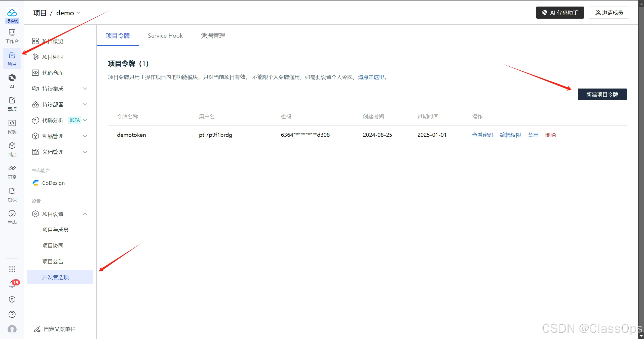Switch to the Service Hook tab

click(x=165, y=36)
